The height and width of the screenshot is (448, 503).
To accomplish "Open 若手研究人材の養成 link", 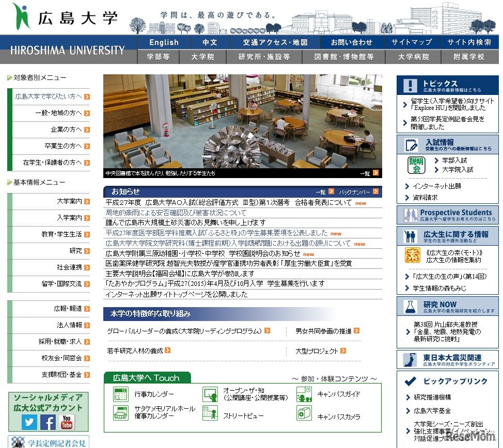I will (135, 351).
